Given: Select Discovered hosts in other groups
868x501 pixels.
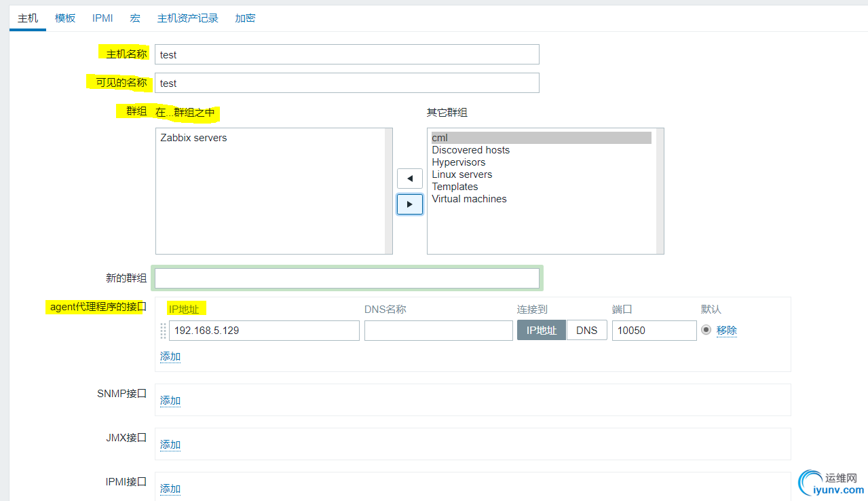Looking at the screenshot, I should (x=471, y=150).
